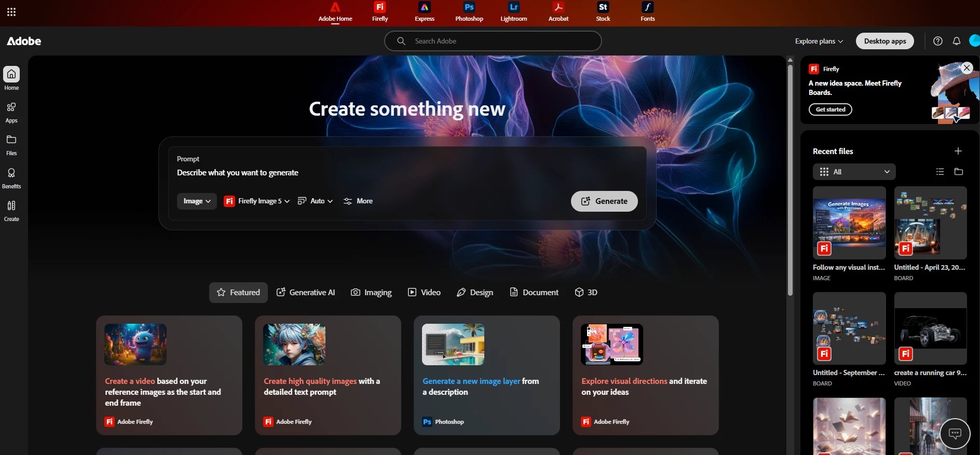Image resolution: width=980 pixels, height=455 pixels.
Task: Open the Firefly Image 5 model dropdown
Action: point(257,201)
